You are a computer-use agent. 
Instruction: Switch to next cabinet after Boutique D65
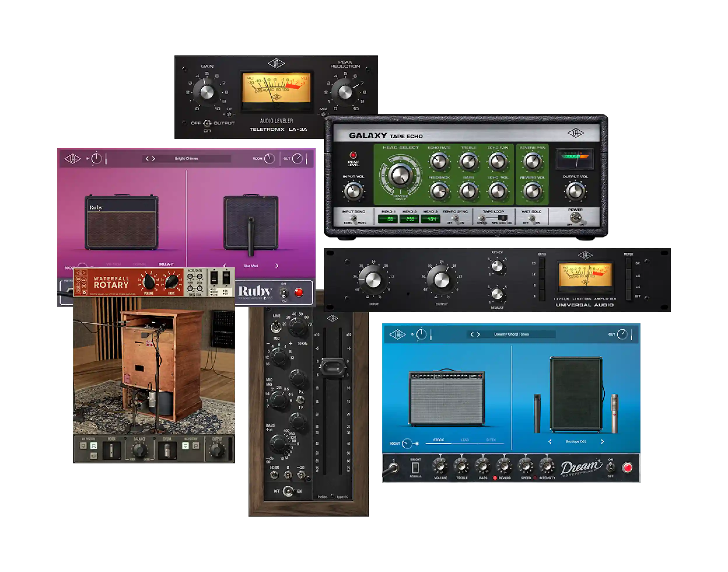pos(602,442)
